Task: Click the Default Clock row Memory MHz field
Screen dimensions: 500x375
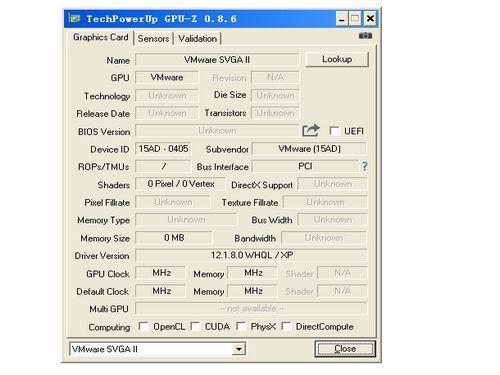Action: pos(252,291)
